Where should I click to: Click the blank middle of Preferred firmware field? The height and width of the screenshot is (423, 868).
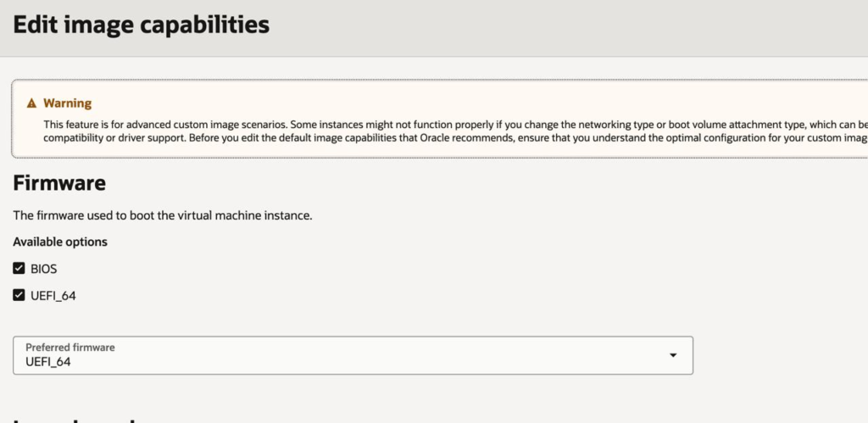[x=381, y=356]
